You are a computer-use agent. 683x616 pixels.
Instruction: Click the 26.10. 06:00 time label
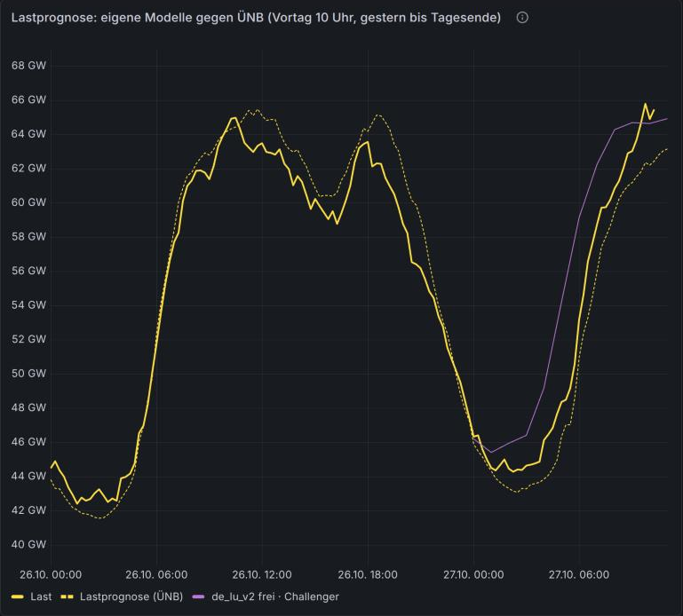pos(156,574)
